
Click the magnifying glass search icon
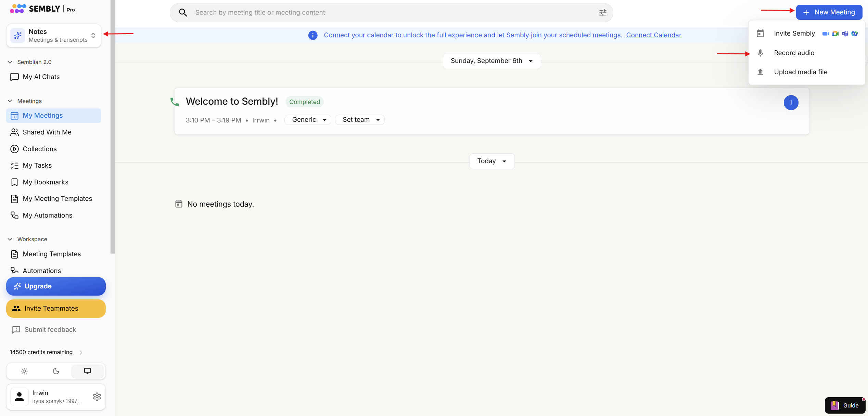tap(183, 13)
